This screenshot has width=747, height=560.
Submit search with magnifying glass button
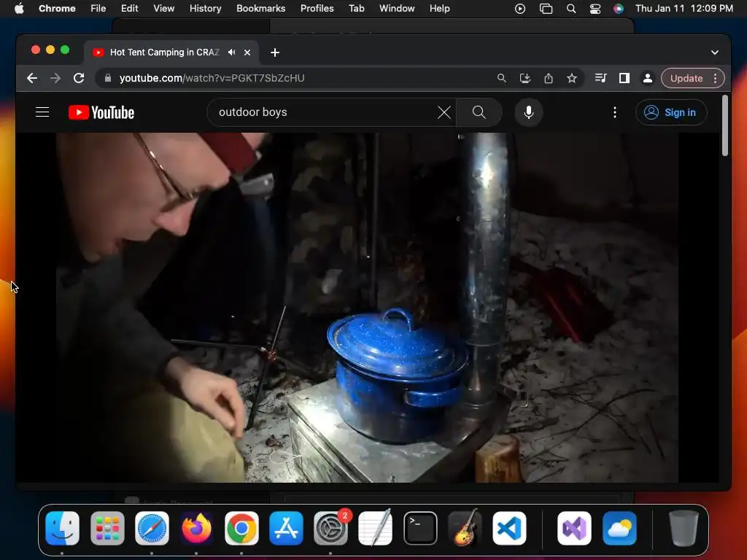tap(479, 112)
